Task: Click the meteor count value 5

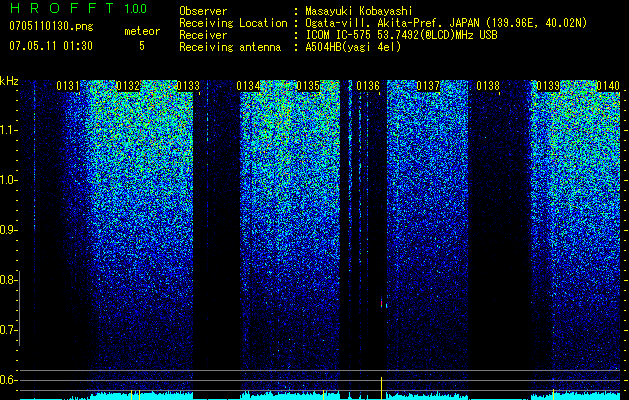Action: [x=142, y=46]
